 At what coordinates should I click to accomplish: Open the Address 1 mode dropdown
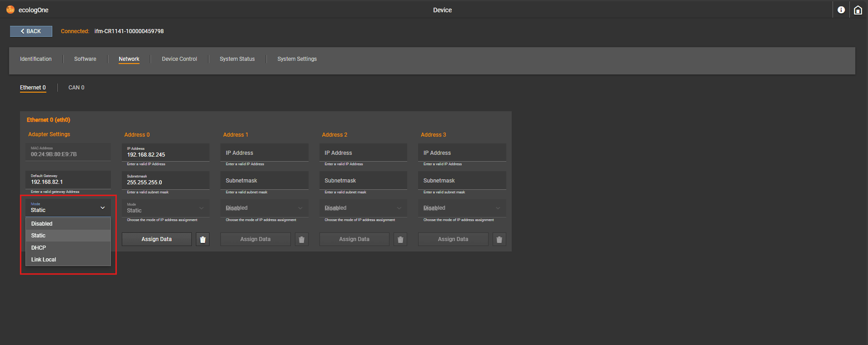pos(264,208)
